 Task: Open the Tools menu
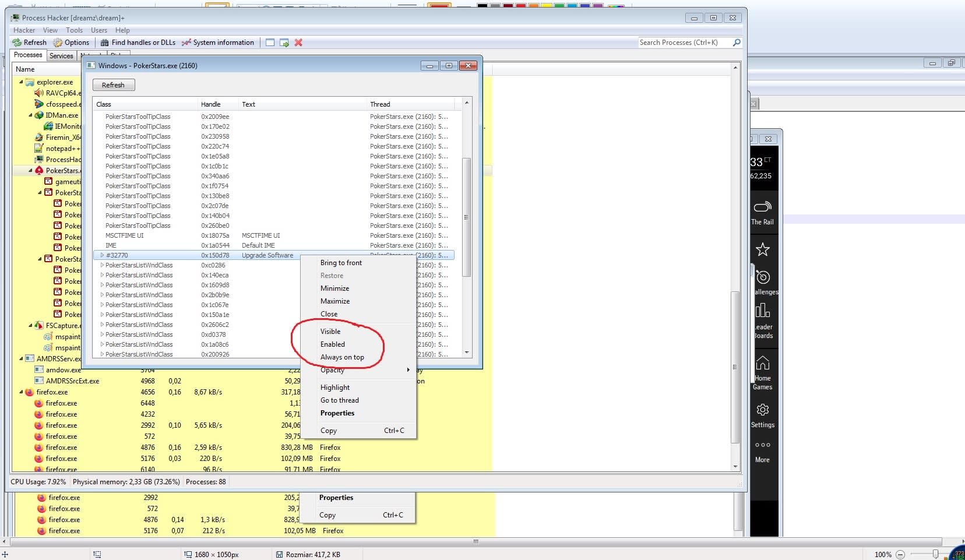(x=74, y=30)
